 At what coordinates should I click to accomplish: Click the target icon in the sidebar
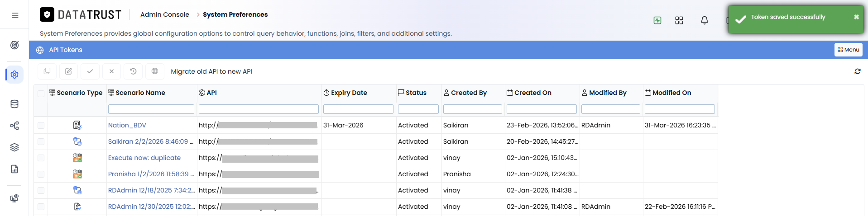pyautogui.click(x=14, y=45)
